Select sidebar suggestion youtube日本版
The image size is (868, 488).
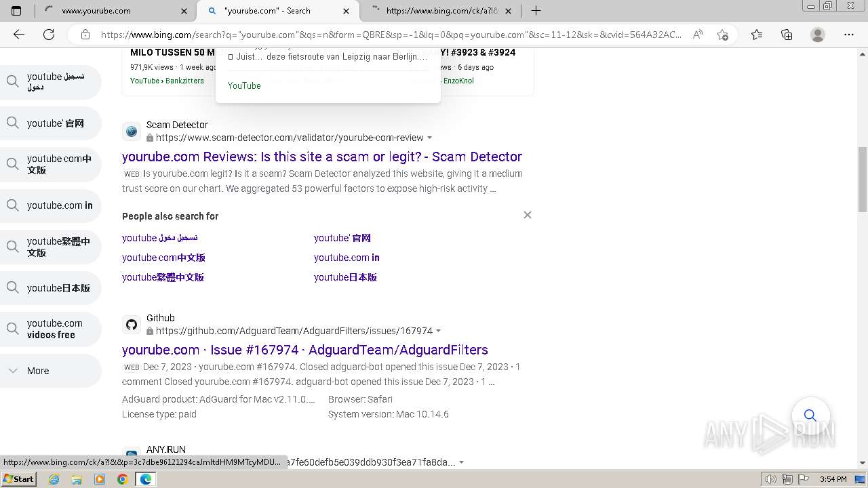[51, 288]
